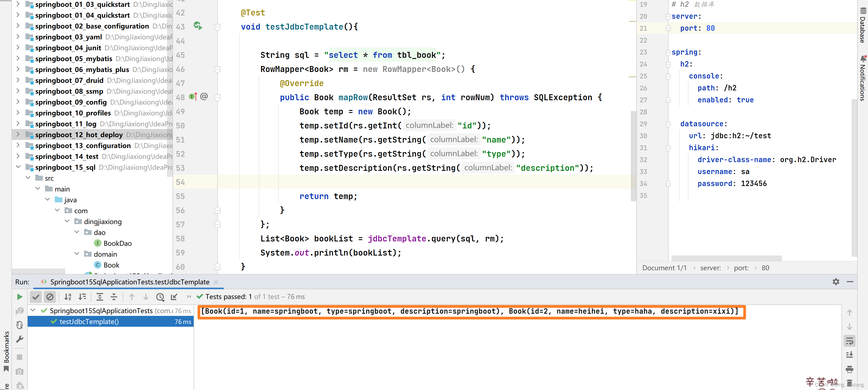Click the 'enabled: true' YAML line
This screenshot has width=868, height=390.
pyautogui.click(x=725, y=100)
